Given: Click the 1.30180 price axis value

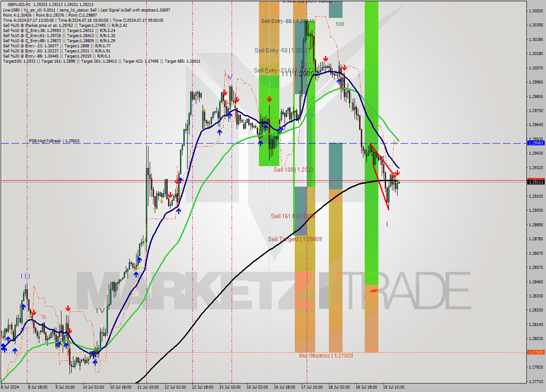Looking at the screenshot, I should 536,54.
